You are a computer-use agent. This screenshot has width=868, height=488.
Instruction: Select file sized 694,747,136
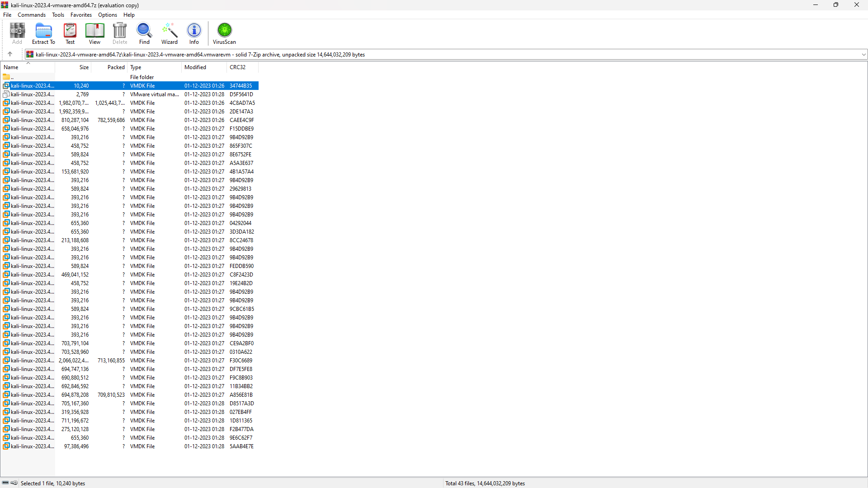click(130, 369)
